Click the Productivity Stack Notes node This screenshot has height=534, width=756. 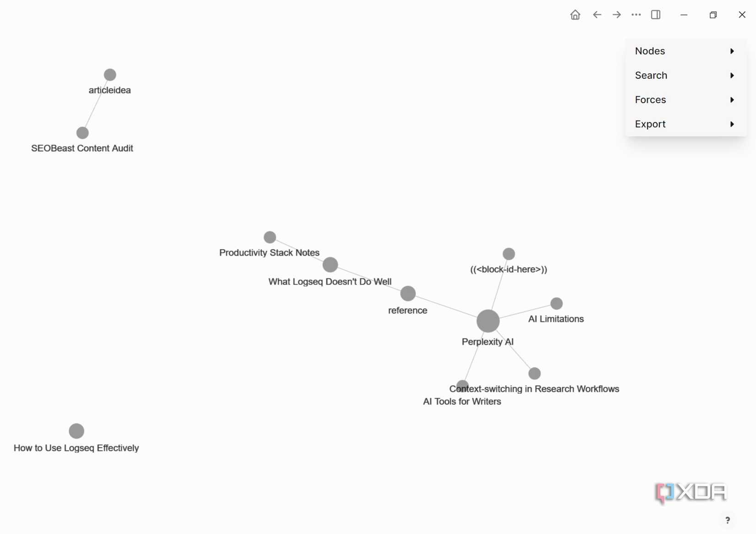pyautogui.click(x=269, y=236)
